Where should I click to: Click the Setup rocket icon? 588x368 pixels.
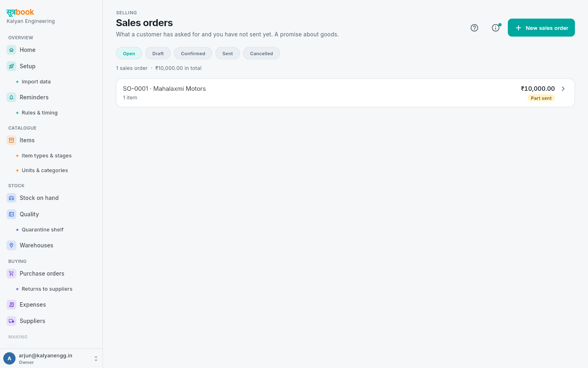coord(11,66)
